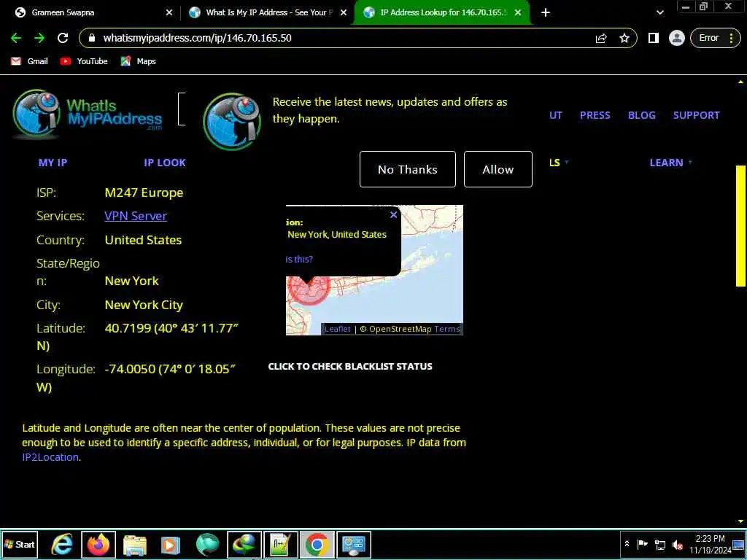Close the Grameen Swapna tab
This screenshot has height=560, width=747.
click(169, 13)
